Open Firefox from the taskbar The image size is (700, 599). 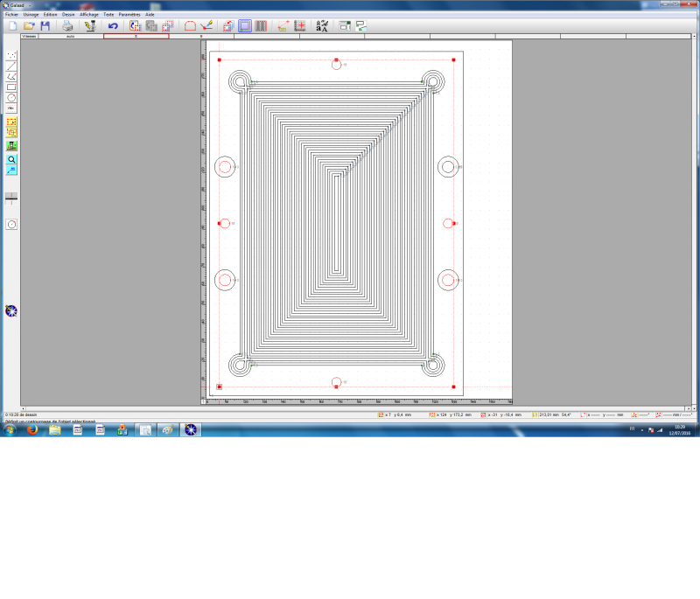32,430
